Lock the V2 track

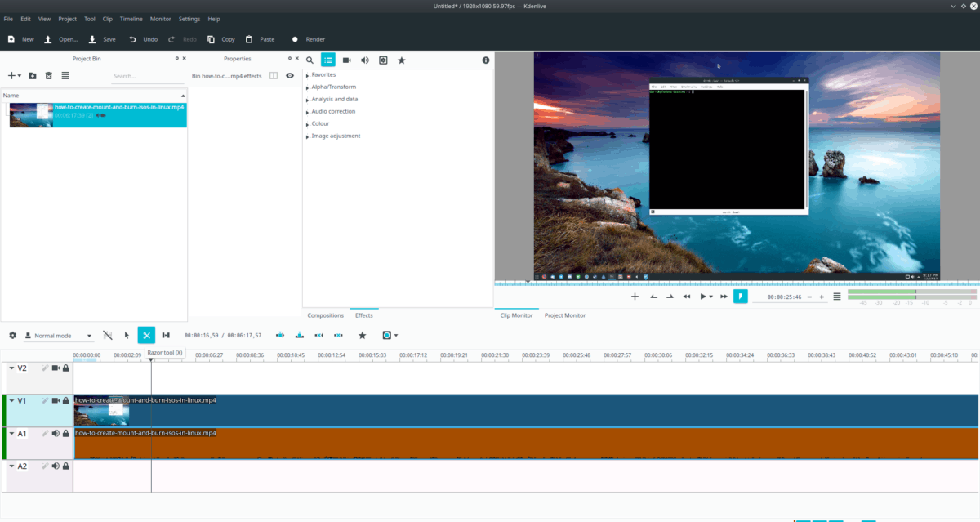pyautogui.click(x=65, y=368)
